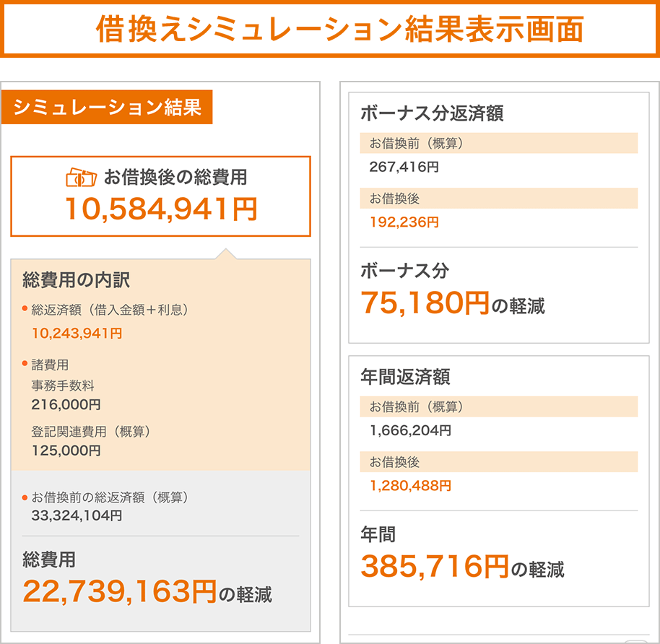Click the 267,416円 bonus amount before refinancing
Image resolution: width=660 pixels, height=644 pixels.
coord(404,167)
